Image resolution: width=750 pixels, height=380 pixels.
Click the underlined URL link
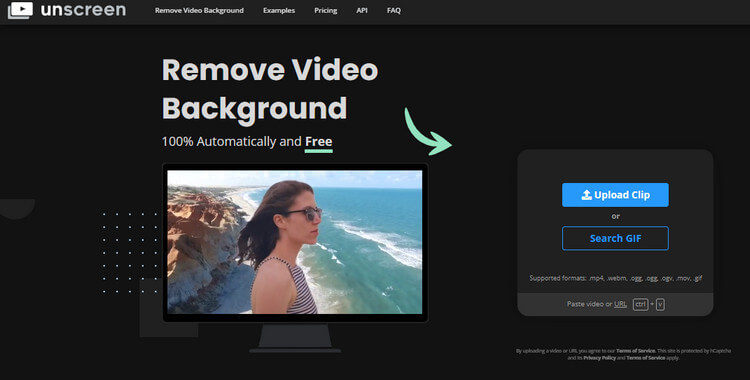coord(620,304)
